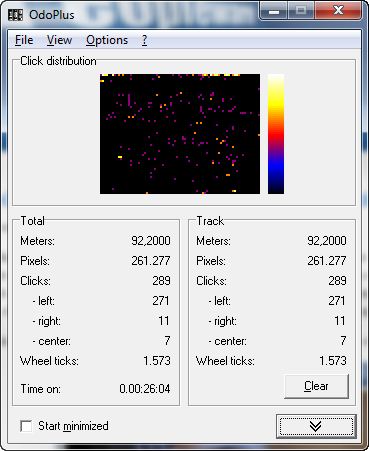
Task: Click the Track group heading
Action: [x=210, y=221]
